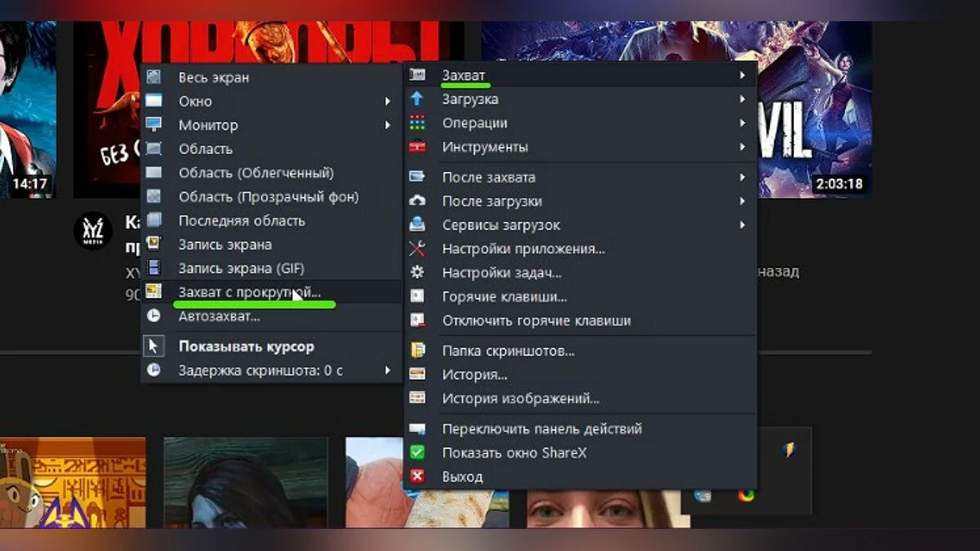The width and height of the screenshot is (980, 551).
Task: Click the XYZ Media channel avatar
Action: [93, 231]
